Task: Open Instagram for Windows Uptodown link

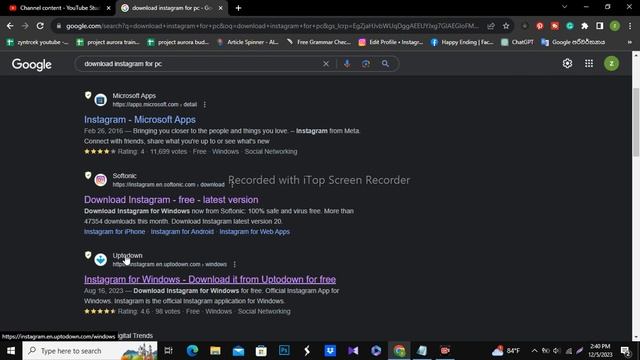Action: coord(210,280)
